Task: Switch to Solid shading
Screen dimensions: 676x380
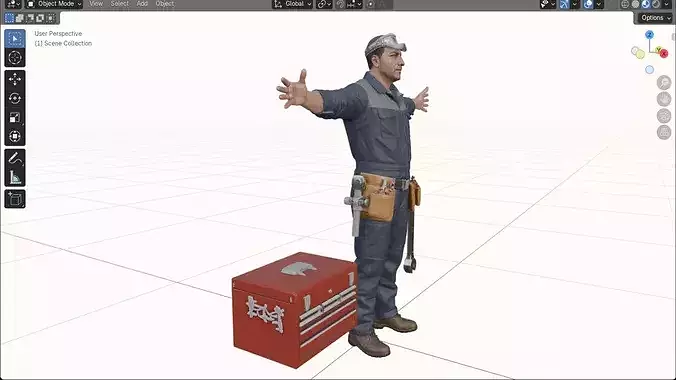Action: (635, 4)
